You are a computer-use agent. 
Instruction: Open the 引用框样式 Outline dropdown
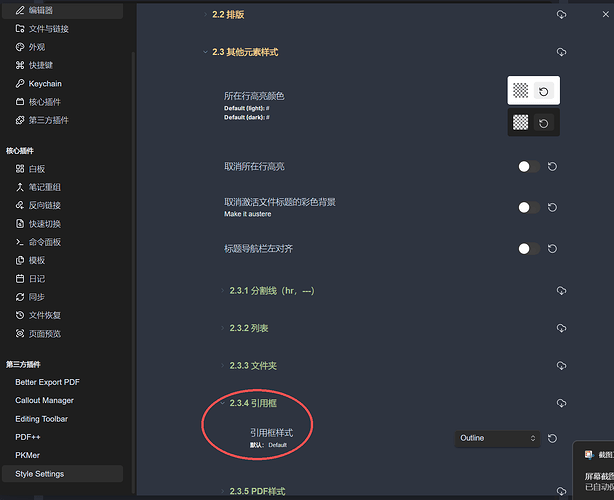pos(497,438)
